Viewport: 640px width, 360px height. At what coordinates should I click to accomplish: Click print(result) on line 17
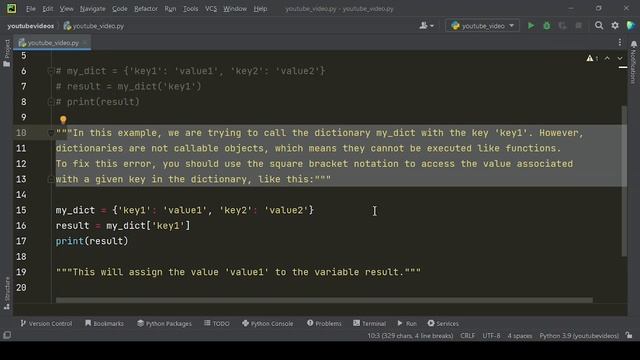(x=92, y=241)
